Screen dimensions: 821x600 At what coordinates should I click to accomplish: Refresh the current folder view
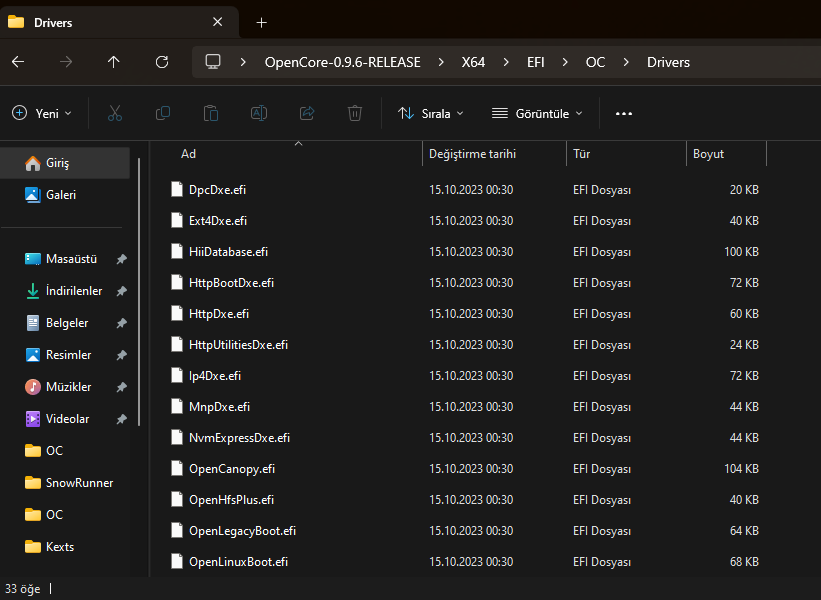[x=162, y=62]
